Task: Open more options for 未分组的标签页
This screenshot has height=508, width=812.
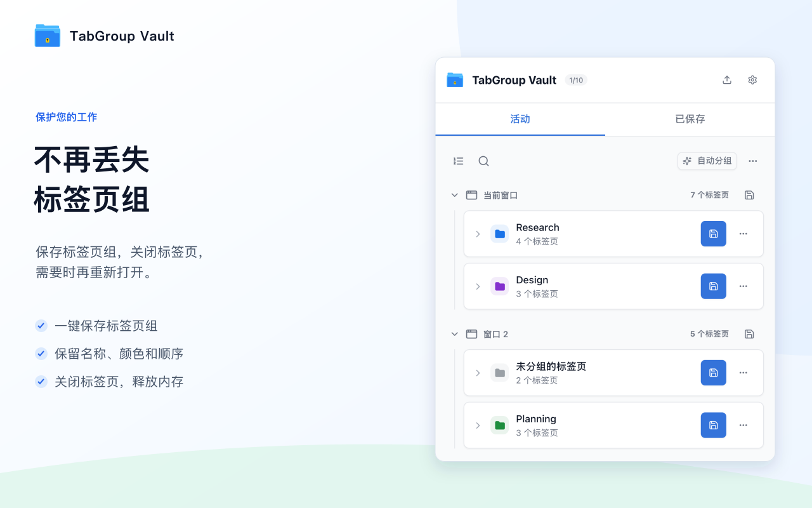Action: click(x=743, y=373)
